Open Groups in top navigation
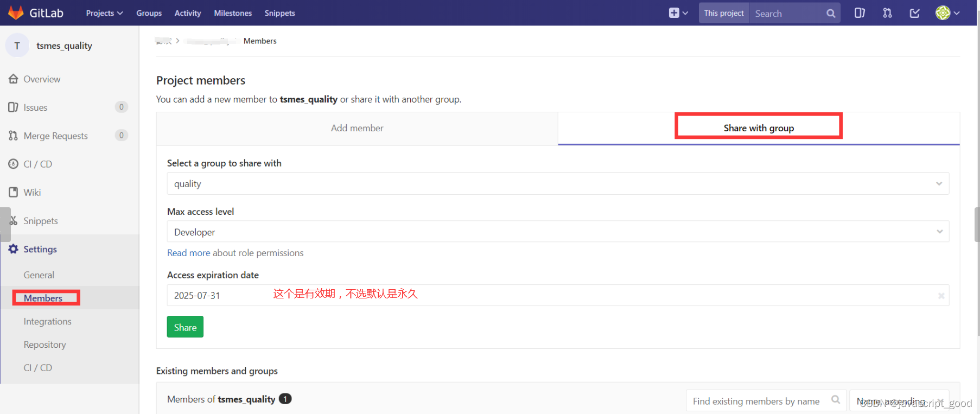 (x=149, y=13)
